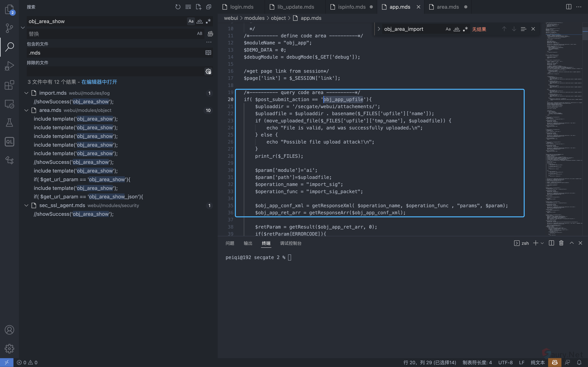Image resolution: width=588 pixels, height=367 pixels.
Task: Open a new search editor
Action: (x=199, y=7)
